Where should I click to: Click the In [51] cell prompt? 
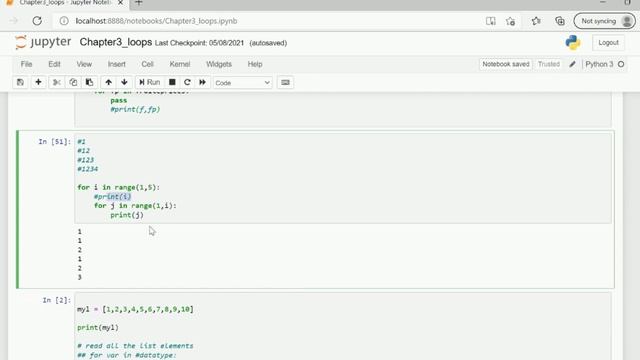click(55, 142)
